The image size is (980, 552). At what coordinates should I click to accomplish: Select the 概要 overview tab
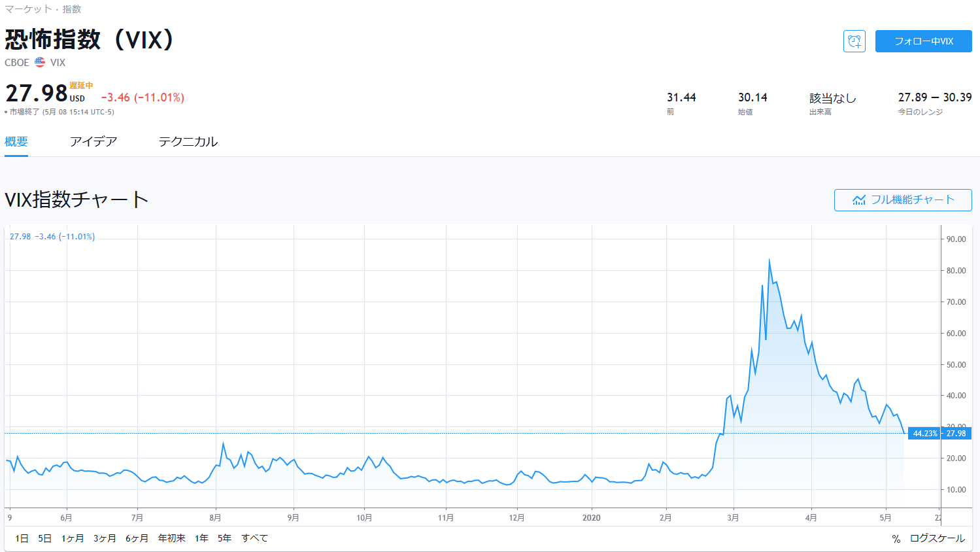pyautogui.click(x=16, y=142)
